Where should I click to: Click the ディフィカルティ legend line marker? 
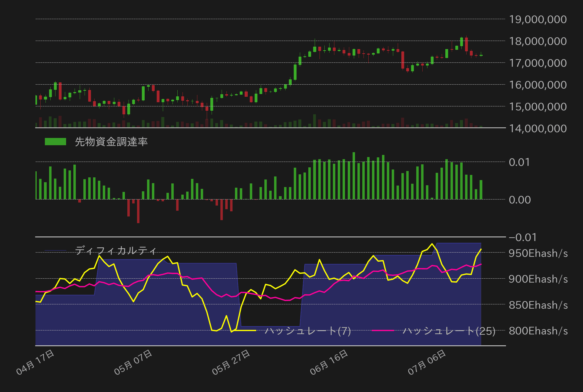55,251
